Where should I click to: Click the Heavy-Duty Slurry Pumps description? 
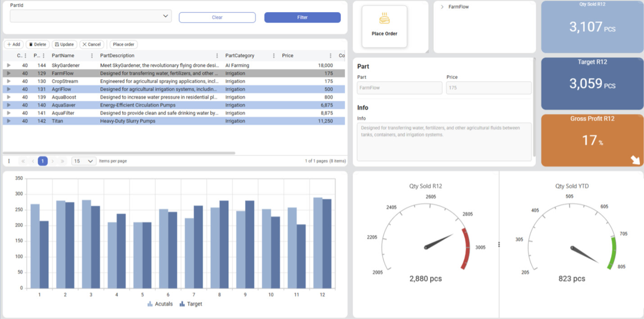[x=128, y=121]
